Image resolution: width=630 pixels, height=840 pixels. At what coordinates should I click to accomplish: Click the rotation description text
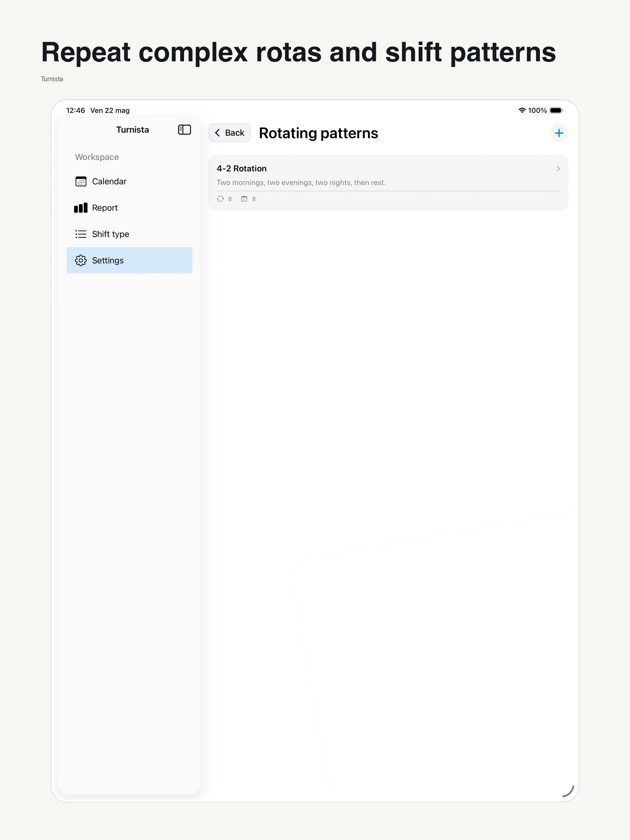point(301,183)
